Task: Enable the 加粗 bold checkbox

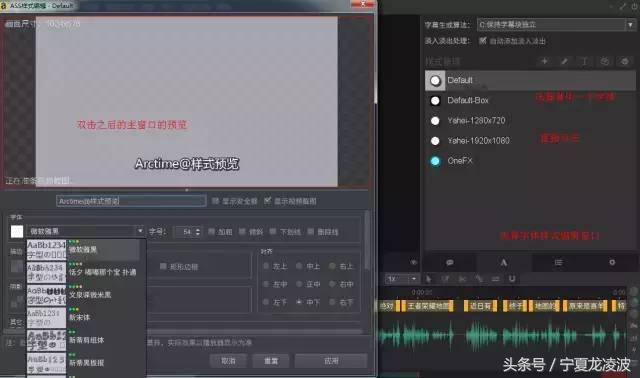Action: 211,231
